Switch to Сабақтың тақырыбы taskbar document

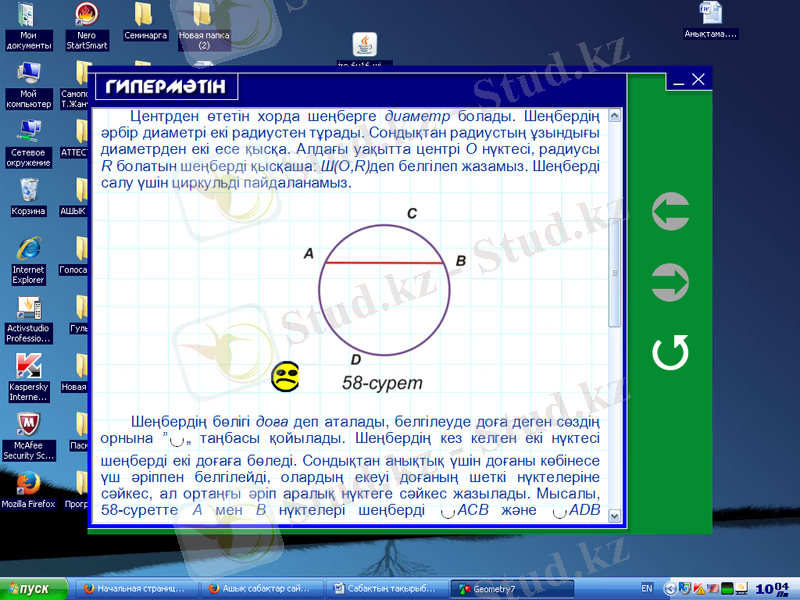coord(388,589)
